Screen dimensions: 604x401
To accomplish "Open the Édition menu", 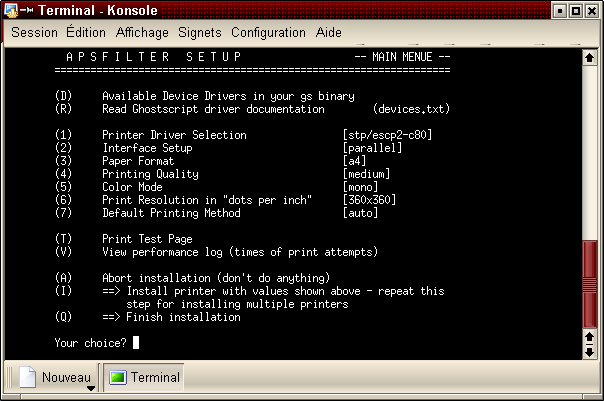I will pyautogui.click(x=86, y=32).
